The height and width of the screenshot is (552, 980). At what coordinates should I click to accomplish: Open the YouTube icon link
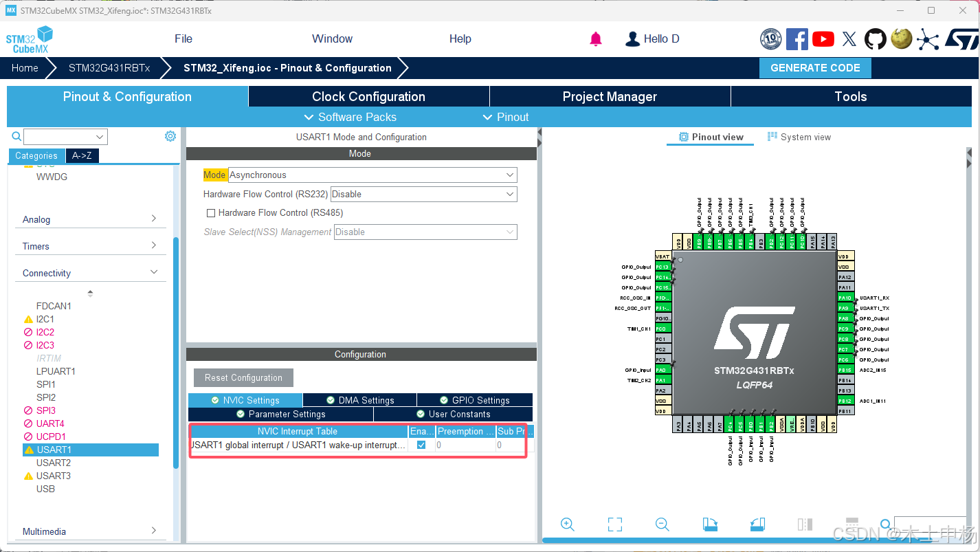tap(823, 39)
